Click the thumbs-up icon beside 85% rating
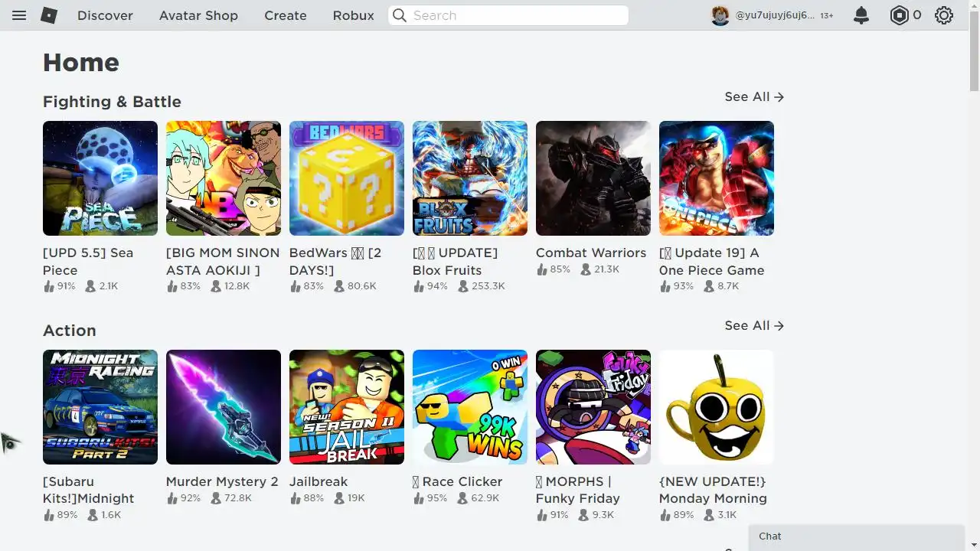 click(542, 269)
